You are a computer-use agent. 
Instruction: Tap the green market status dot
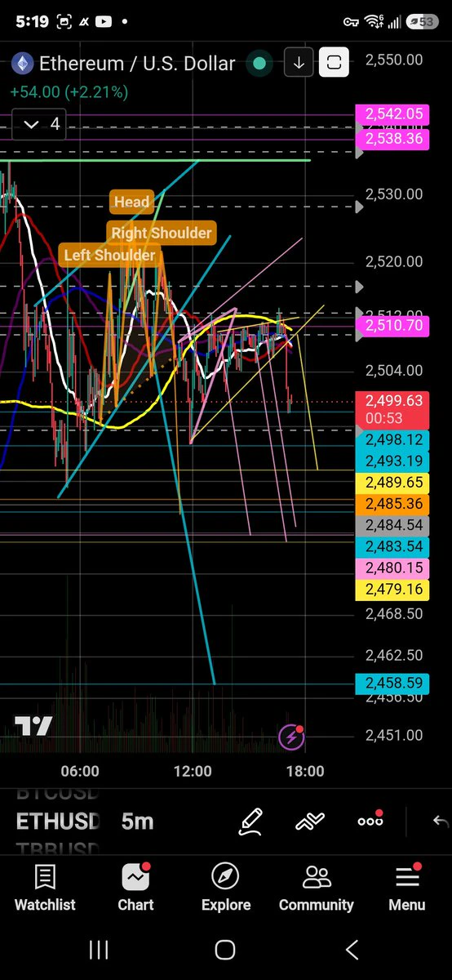tap(259, 63)
